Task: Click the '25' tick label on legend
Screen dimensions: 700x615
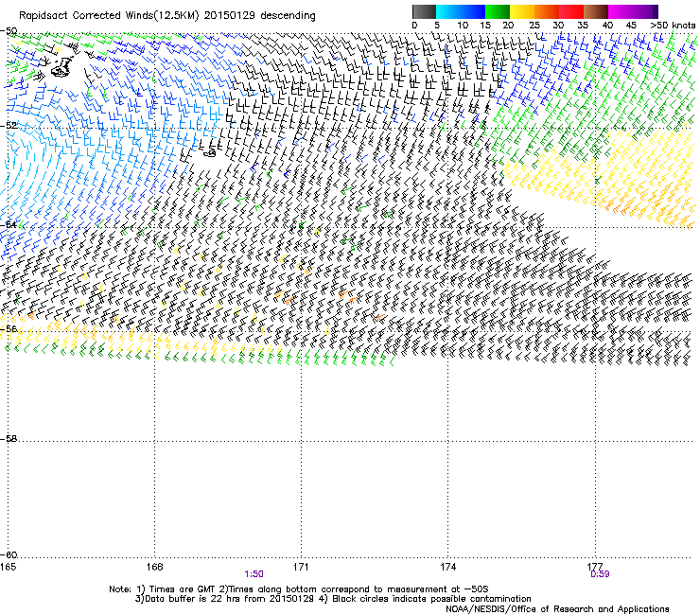Action: (x=534, y=26)
